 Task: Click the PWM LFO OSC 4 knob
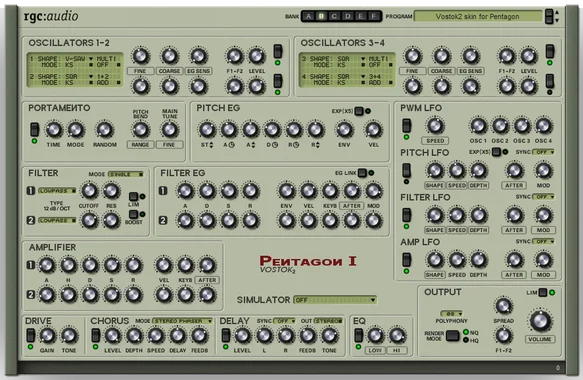[544, 126]
